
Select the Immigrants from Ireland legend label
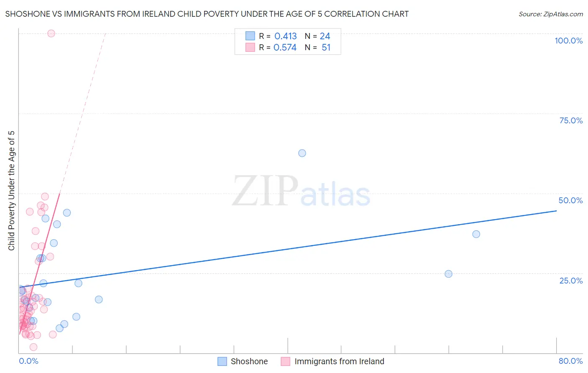pos(339,361)
